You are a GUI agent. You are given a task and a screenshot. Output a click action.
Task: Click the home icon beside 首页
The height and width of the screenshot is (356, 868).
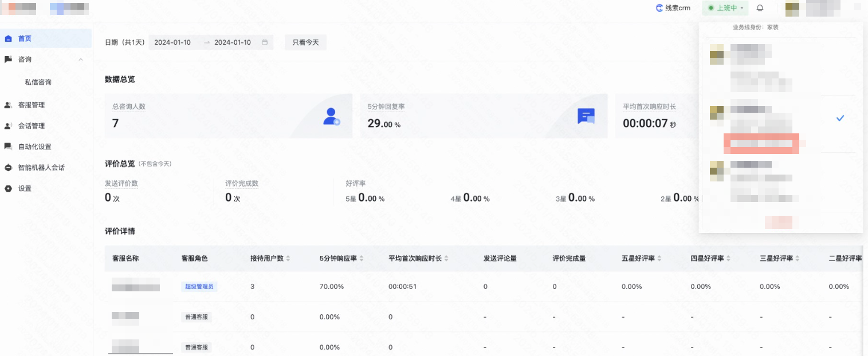[8, 38]
